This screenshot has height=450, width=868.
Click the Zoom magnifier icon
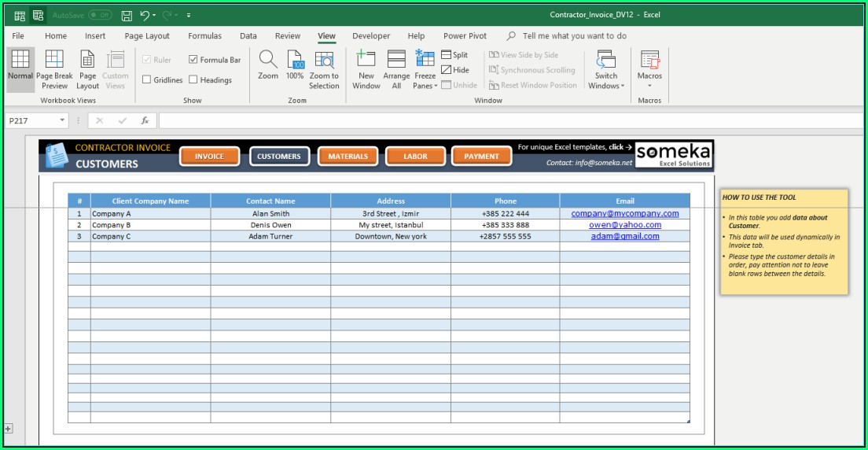tap(268, 60)
